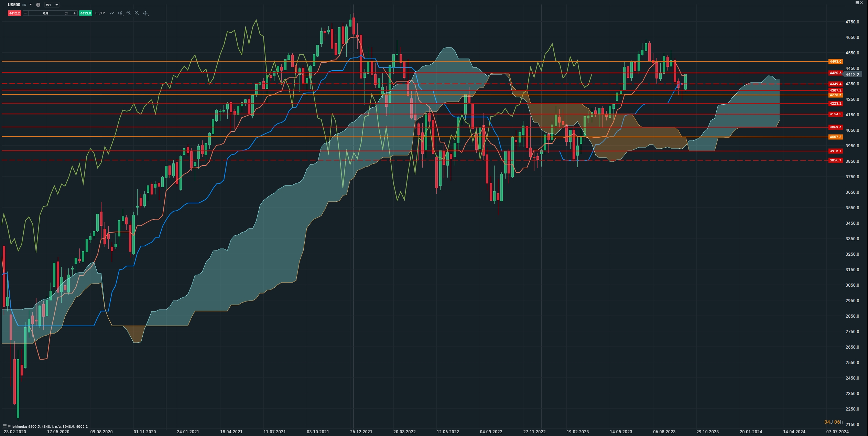Increase volume with the plus button

pyautogui.click(x=75, y=13)
